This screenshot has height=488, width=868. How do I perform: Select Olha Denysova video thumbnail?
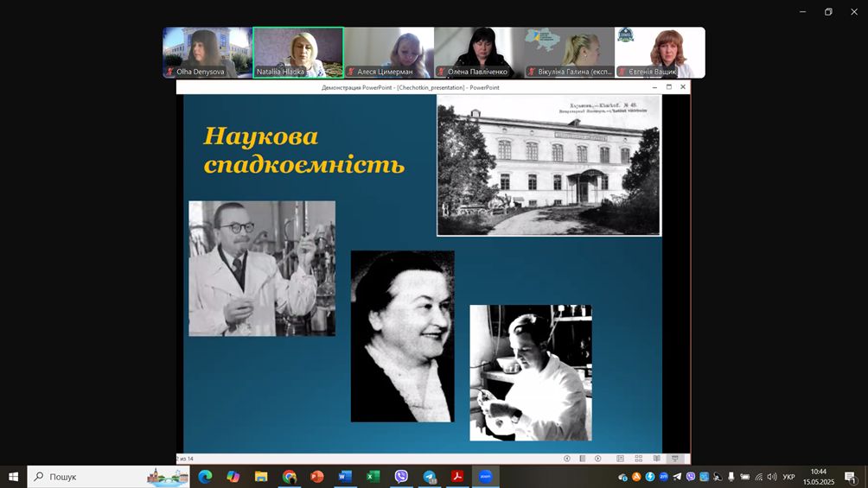click(207, 53)
